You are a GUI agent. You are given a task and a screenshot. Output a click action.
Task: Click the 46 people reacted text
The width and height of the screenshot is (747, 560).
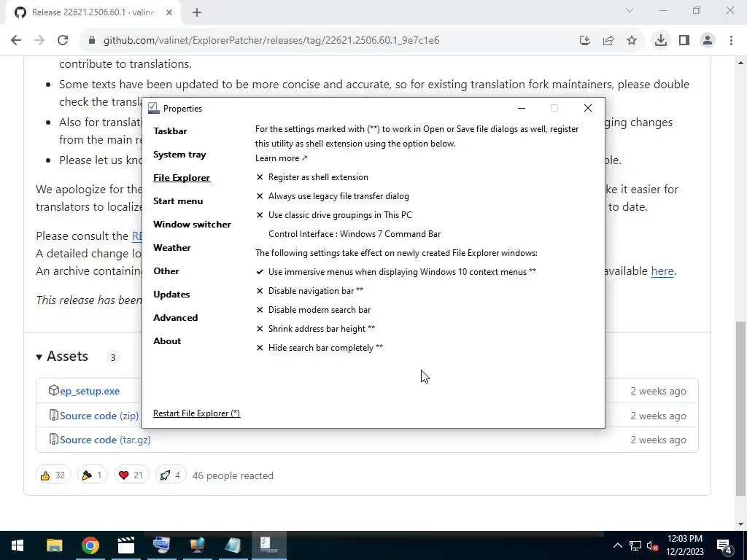click(x=233, y=475)
